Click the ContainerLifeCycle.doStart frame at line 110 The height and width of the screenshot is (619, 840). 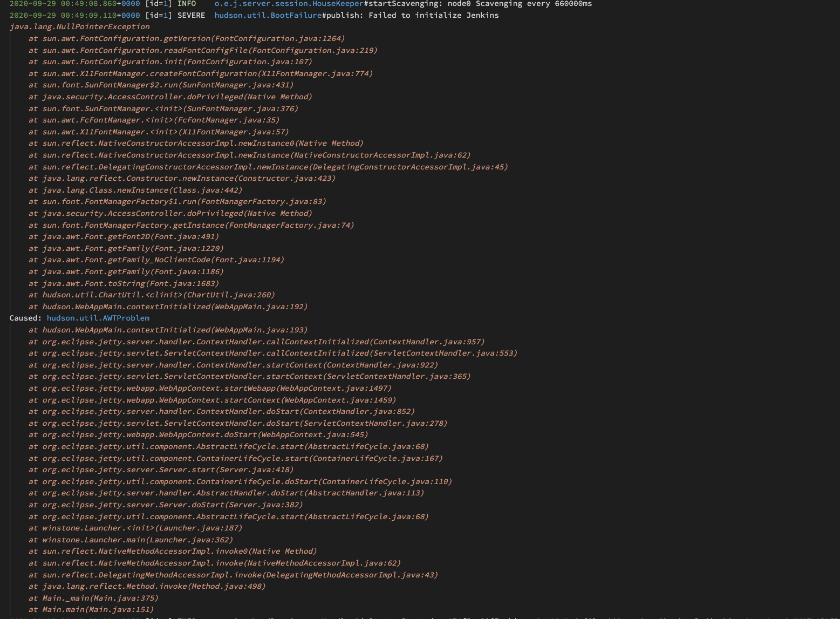point(240,481)
